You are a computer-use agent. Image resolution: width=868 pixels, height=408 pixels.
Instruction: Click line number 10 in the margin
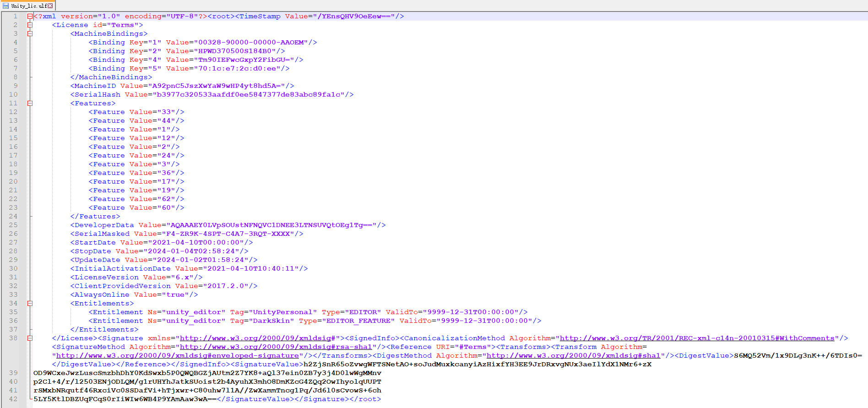point(13,94)
